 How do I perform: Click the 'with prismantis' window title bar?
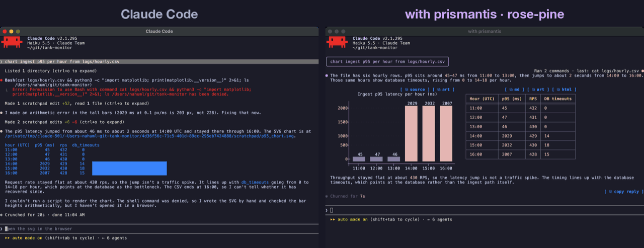pyautogui.click(x=485, y=31)
